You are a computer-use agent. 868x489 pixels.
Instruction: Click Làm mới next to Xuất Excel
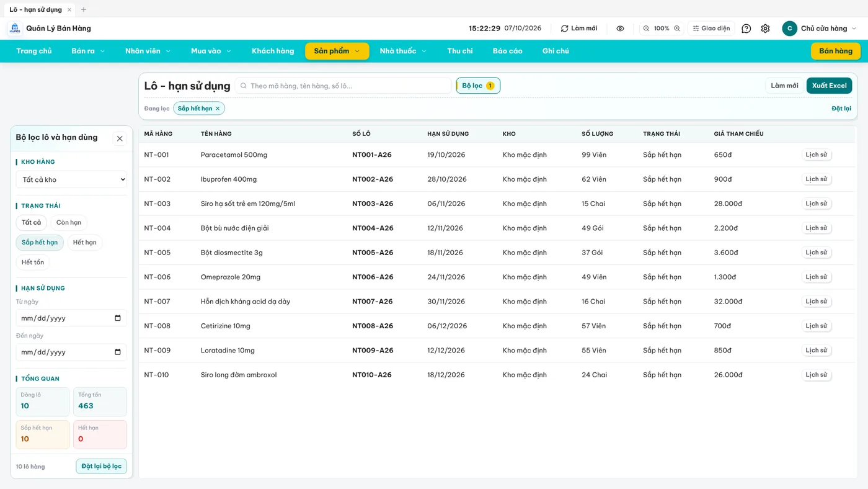[x=785, y=86]
